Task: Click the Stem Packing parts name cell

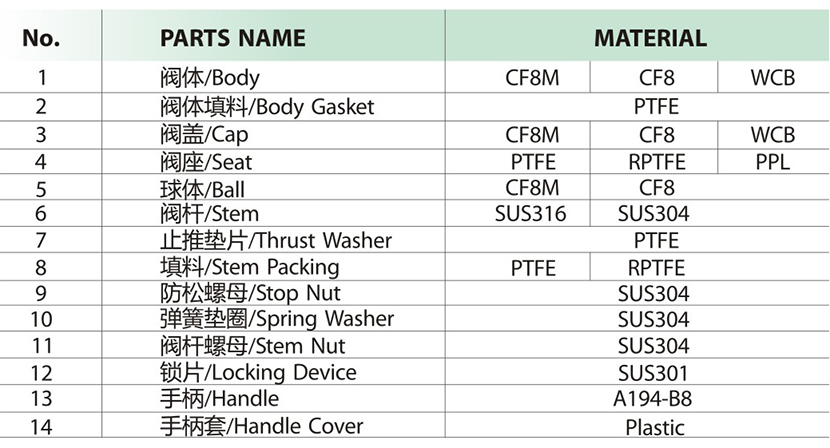Action: point(249,267)
